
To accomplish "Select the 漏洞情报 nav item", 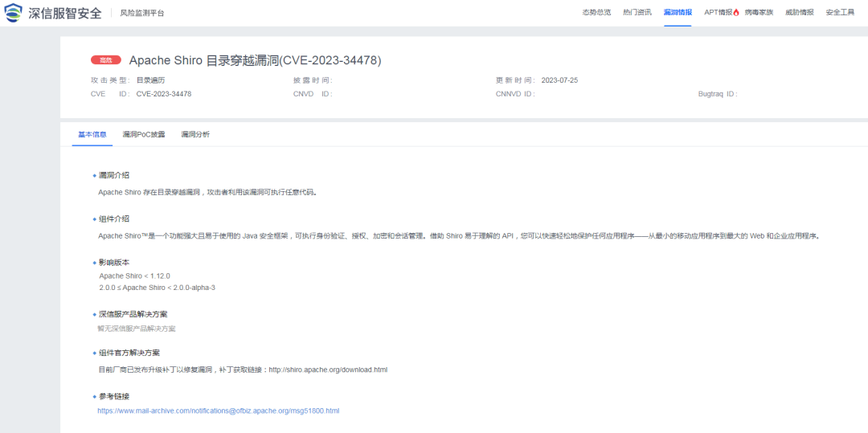I will tap(678, 13).
